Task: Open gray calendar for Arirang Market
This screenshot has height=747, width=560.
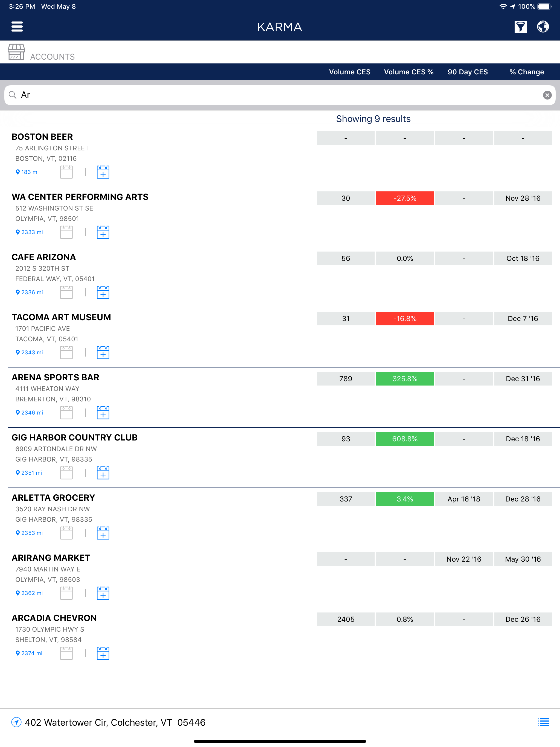Action: [x=66, y=593]
